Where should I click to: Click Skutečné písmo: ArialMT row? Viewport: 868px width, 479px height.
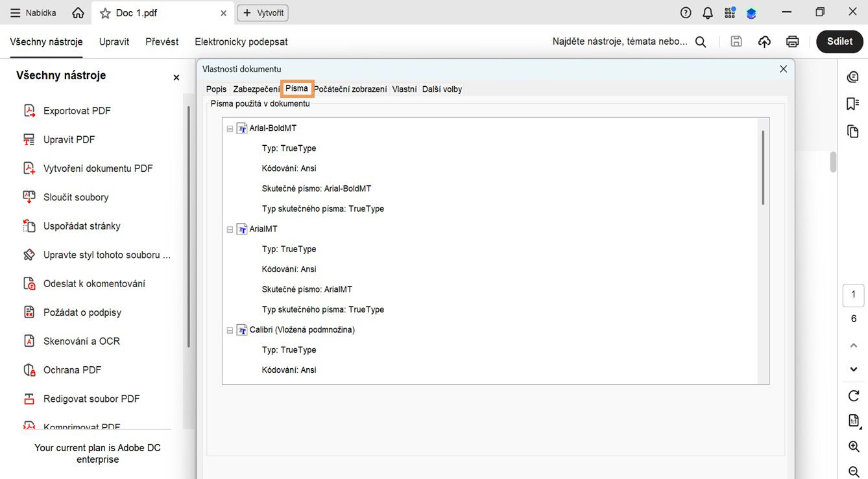point(307,289)
